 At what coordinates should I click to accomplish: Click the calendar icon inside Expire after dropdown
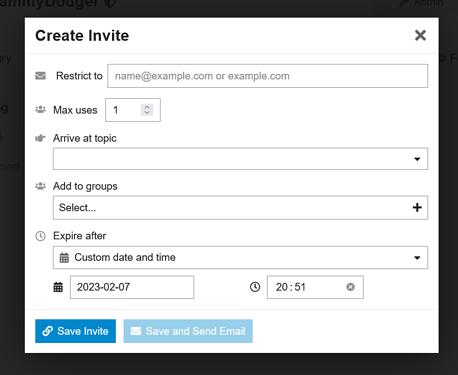(x=64, y=258)
